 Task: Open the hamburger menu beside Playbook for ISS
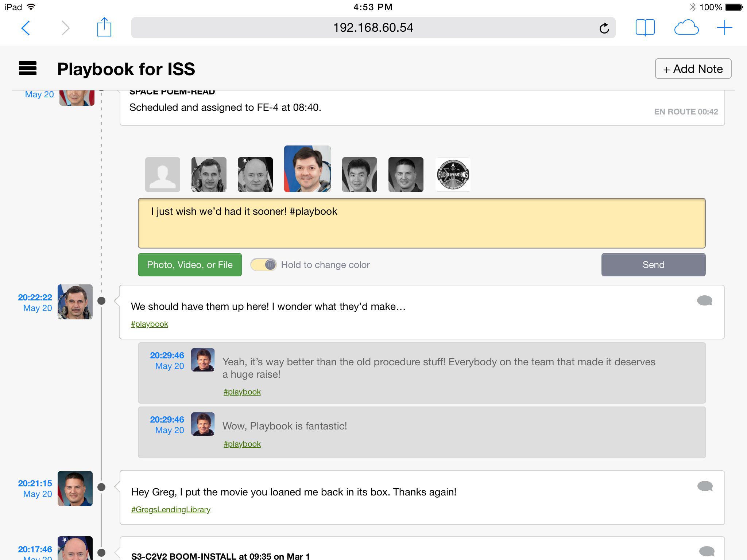click(x=28, y=68)
